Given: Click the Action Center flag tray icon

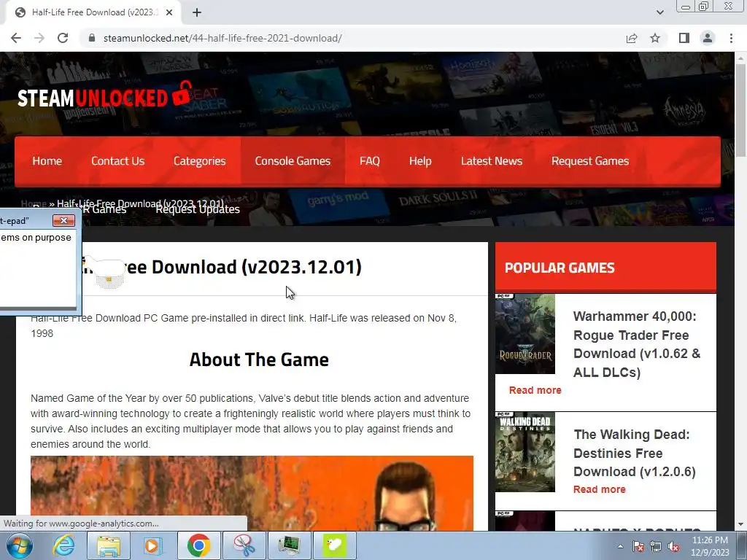Looking at the screenshot, I should (x=638, y=546).
